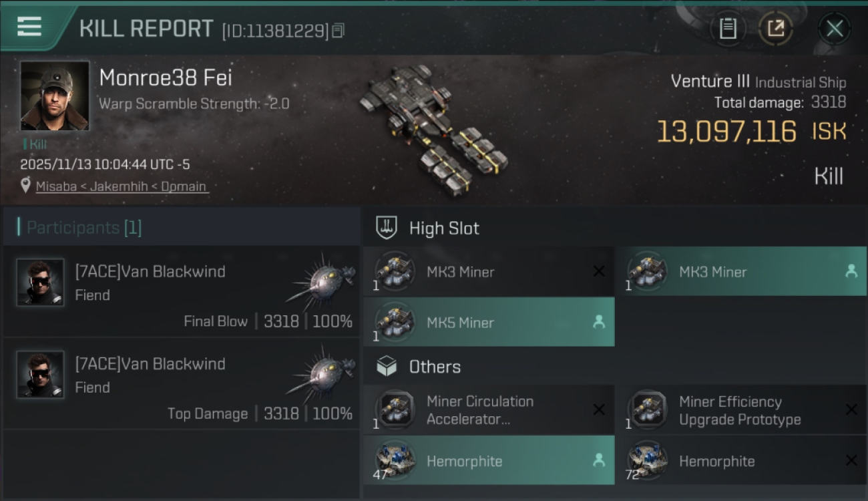Open the Misaba location link
This screenshot has width=868, height=501.
122,186
